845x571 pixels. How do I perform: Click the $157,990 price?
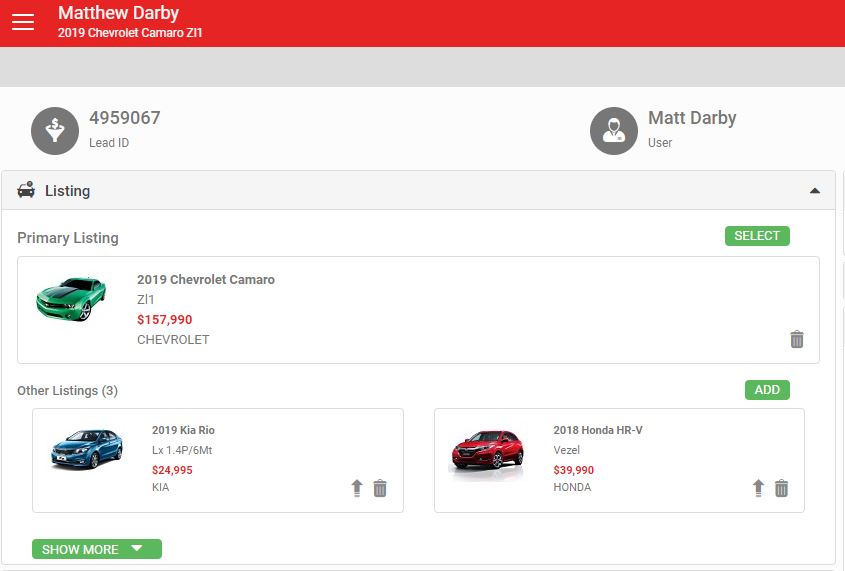164,319
